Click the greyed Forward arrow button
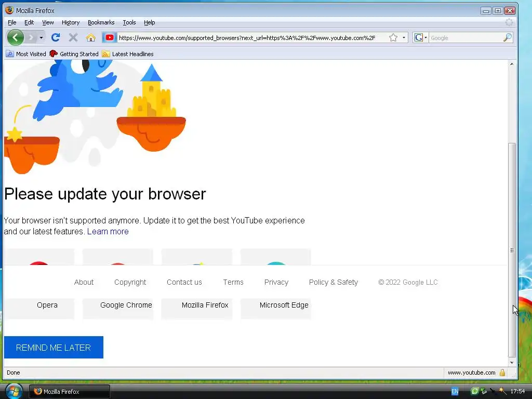The image size is (532, 399). pos(31,37)
